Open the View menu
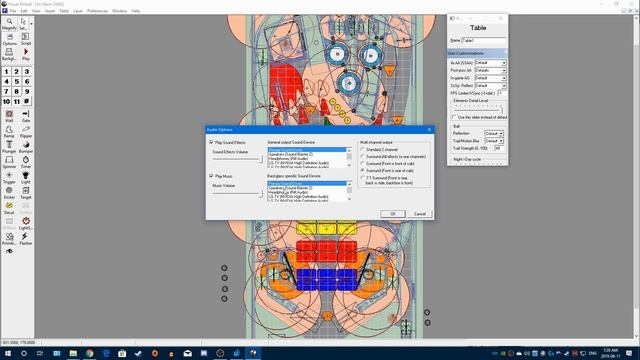This screenshot has height=360, width=640. coord(36,11)
